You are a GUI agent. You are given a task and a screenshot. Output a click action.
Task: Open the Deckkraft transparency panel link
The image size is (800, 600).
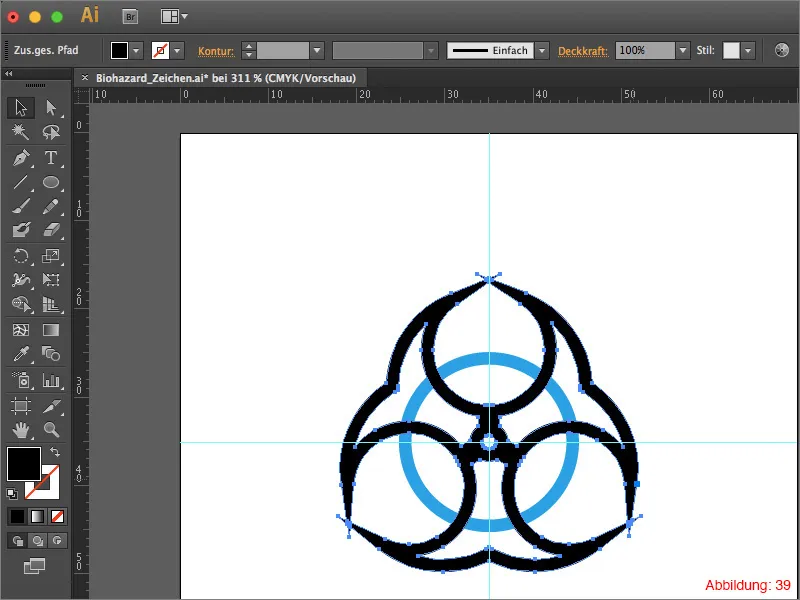(x=583, y=51)
